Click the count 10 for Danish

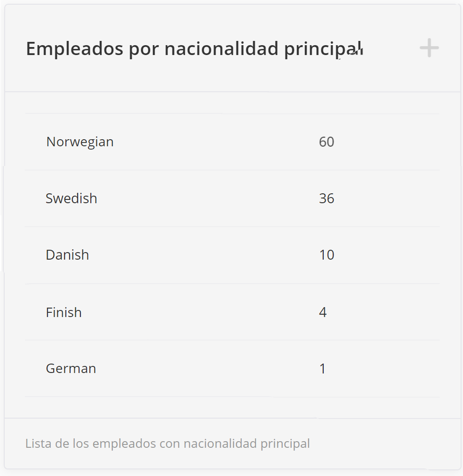327,254
